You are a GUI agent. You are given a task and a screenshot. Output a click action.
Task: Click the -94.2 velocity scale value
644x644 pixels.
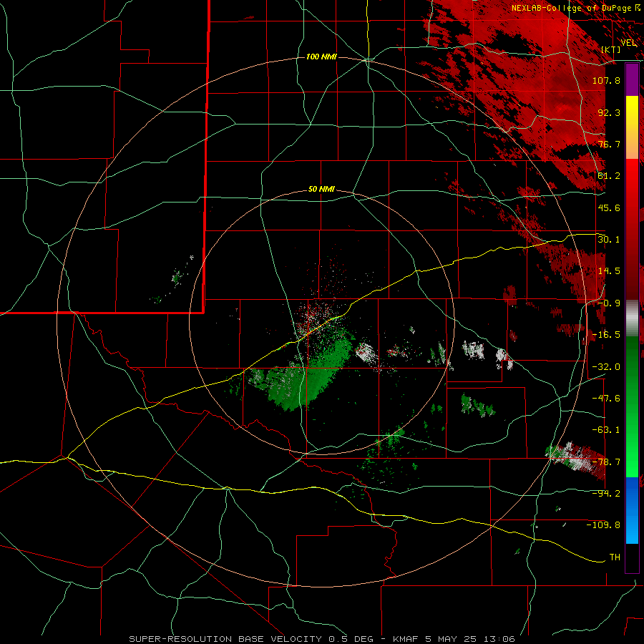pyautogui.click(x=606, y=493)
